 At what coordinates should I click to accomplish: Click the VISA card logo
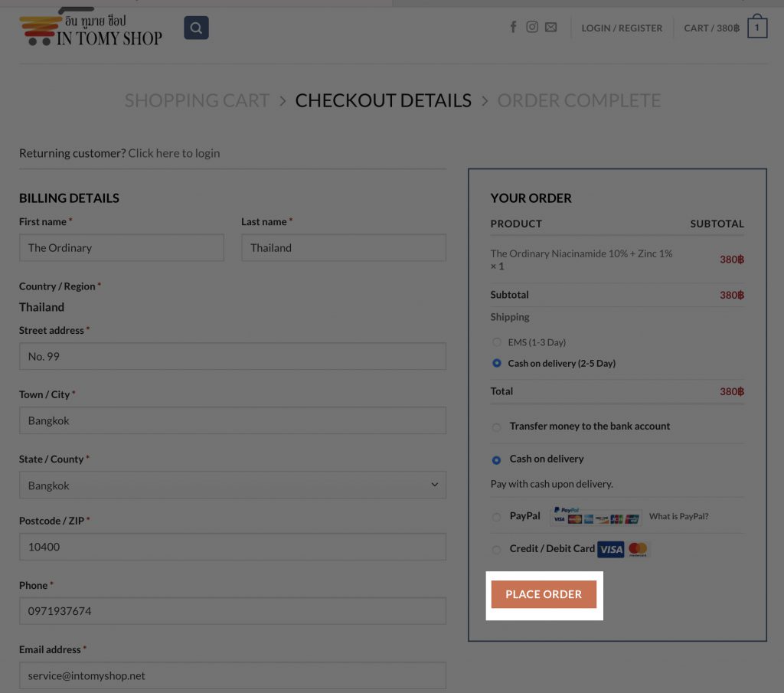(610, 549)
